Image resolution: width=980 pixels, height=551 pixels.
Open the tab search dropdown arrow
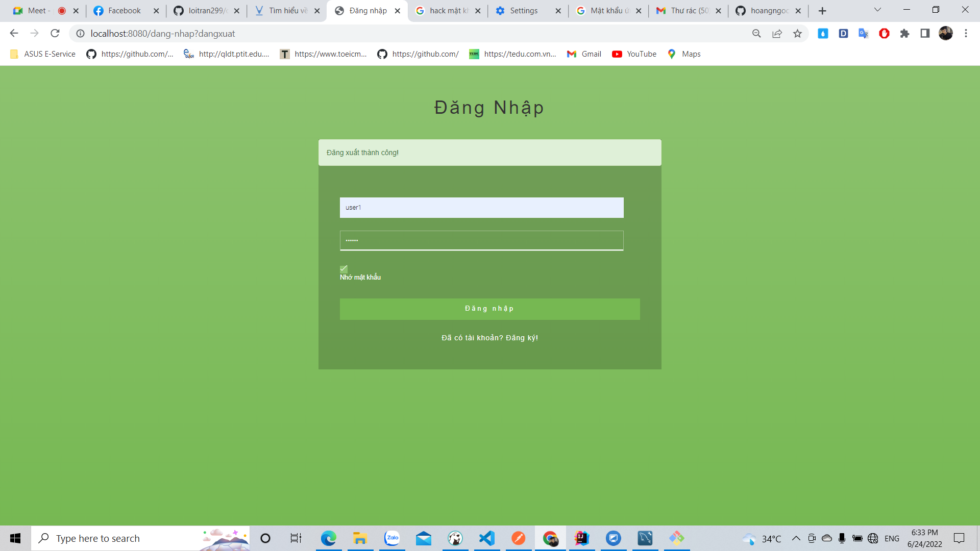pyautogui.click(x=877, y=10)
